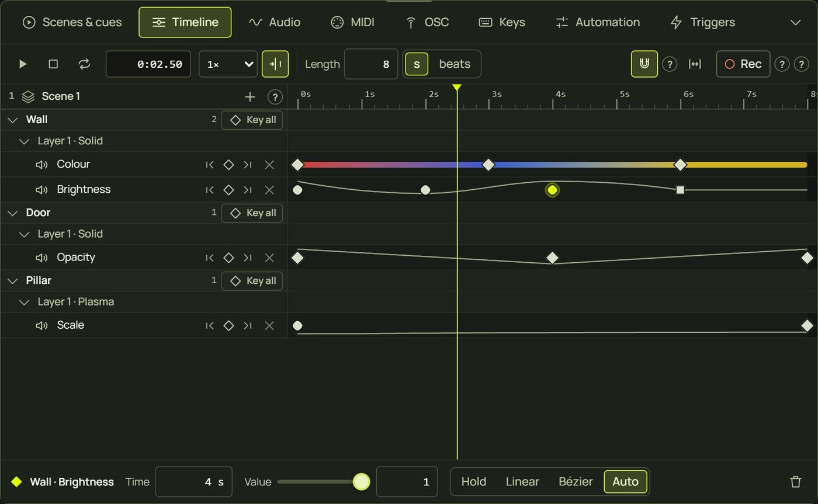This screenshot has width=818, height=504.
Task: Click the fit-to-width zoom icon
Action: [695, 64]
